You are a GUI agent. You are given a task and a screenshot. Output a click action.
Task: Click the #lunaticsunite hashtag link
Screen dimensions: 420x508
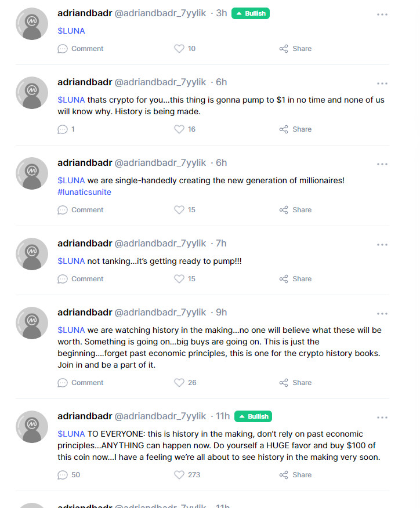tap(84, 192)
